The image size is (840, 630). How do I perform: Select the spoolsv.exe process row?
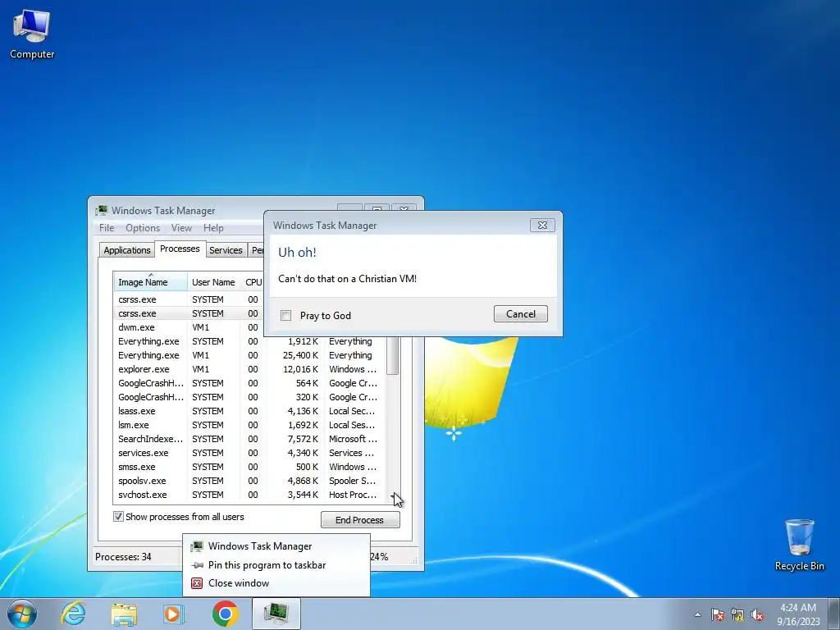[249, 481]
